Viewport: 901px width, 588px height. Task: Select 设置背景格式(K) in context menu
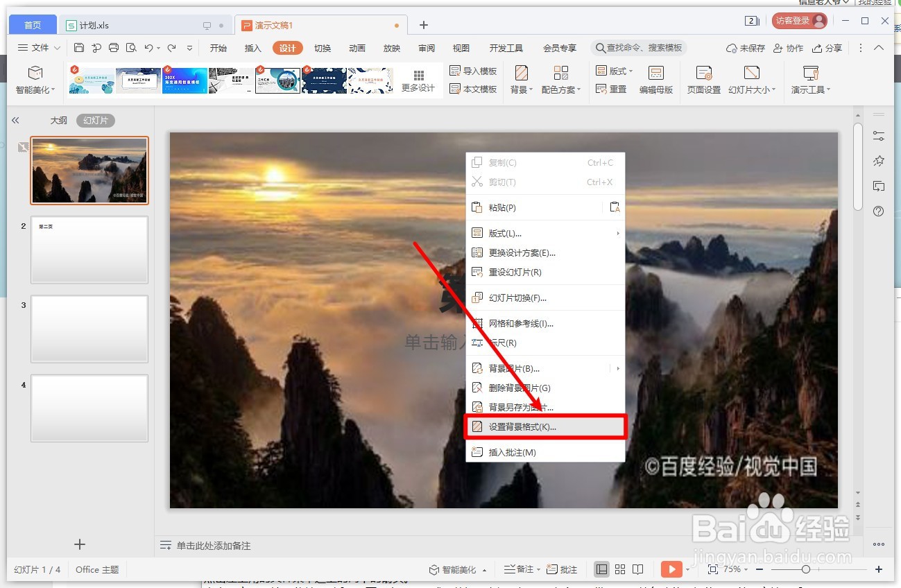[x=545, y=426]
